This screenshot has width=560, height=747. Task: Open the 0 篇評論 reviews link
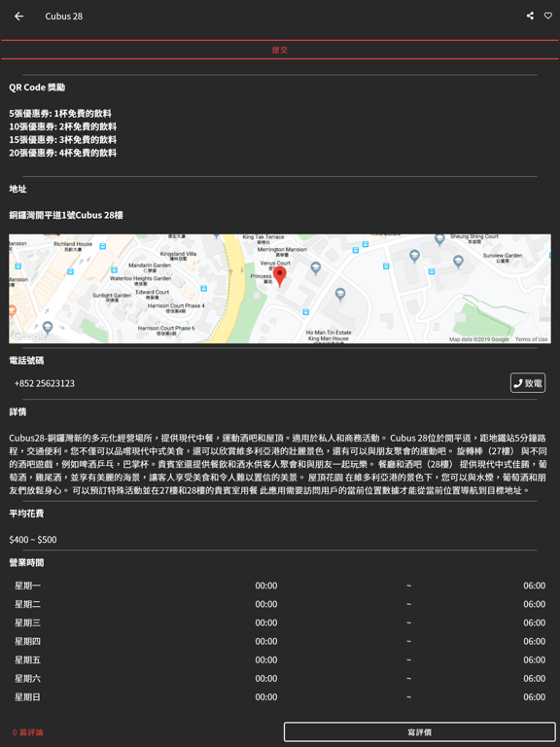(27, 732)
